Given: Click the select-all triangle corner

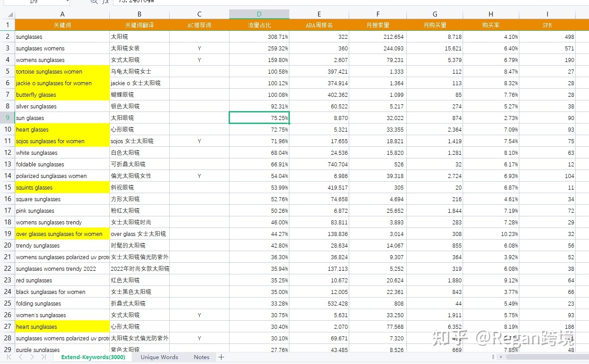Looking at the screenshot, I should click(x=10, y=14).
